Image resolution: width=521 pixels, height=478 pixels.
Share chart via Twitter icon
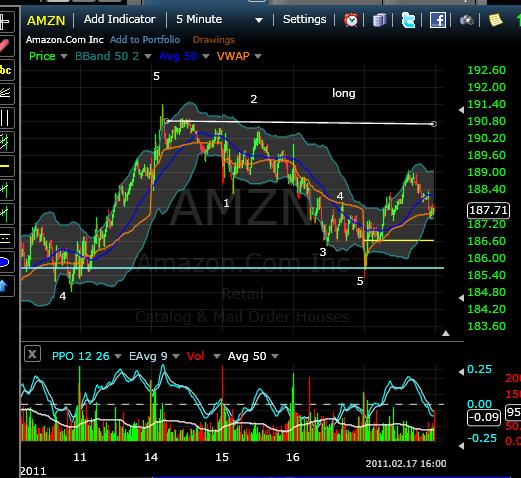408,20
